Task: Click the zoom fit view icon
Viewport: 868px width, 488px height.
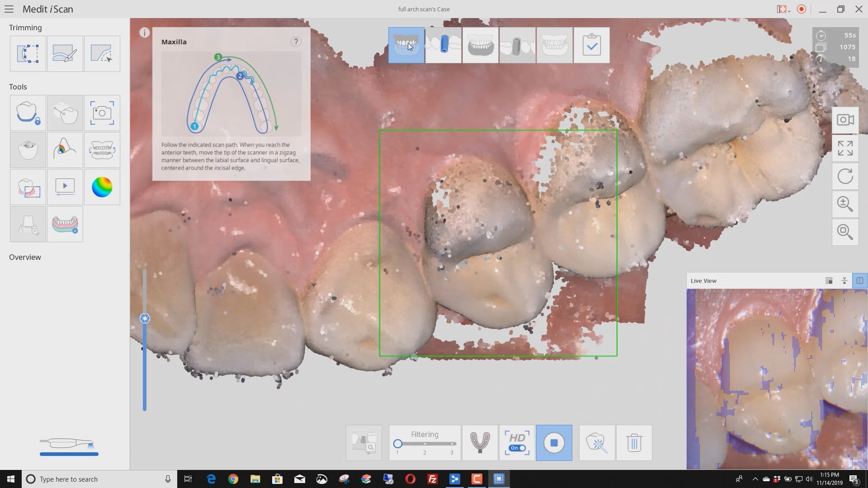Action: click(x=845, y=232)
